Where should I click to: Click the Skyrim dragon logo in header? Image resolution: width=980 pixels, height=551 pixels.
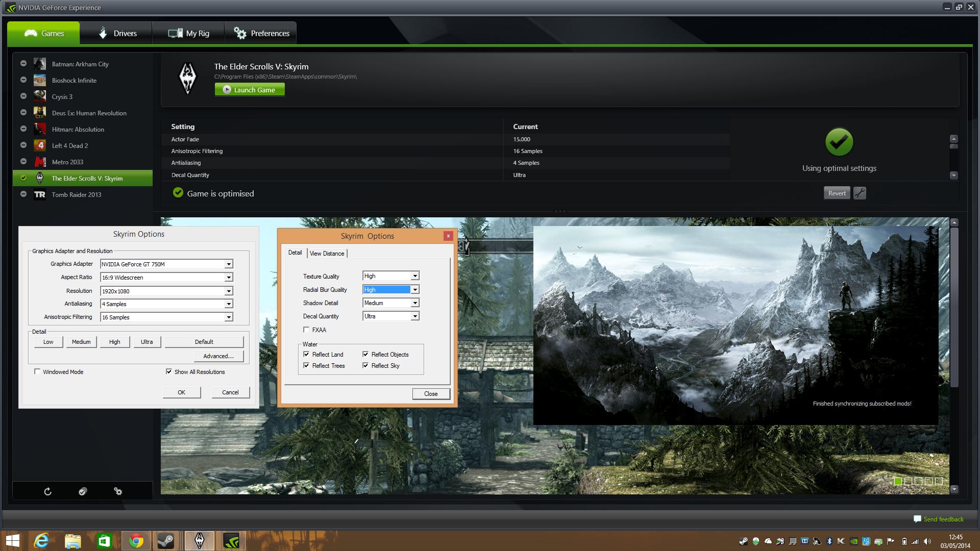[x=187, y=79]
